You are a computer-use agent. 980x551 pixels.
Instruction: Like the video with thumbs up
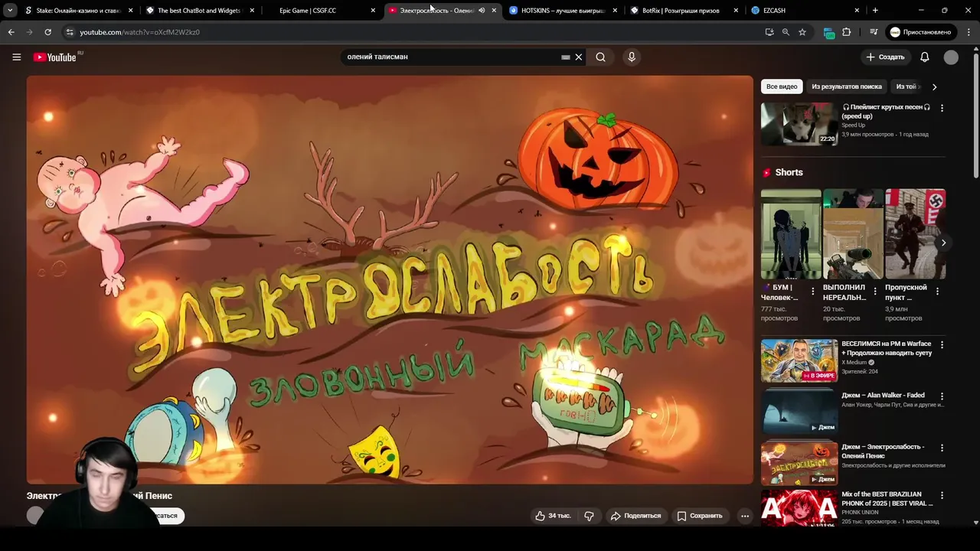[x=553, y=516]
